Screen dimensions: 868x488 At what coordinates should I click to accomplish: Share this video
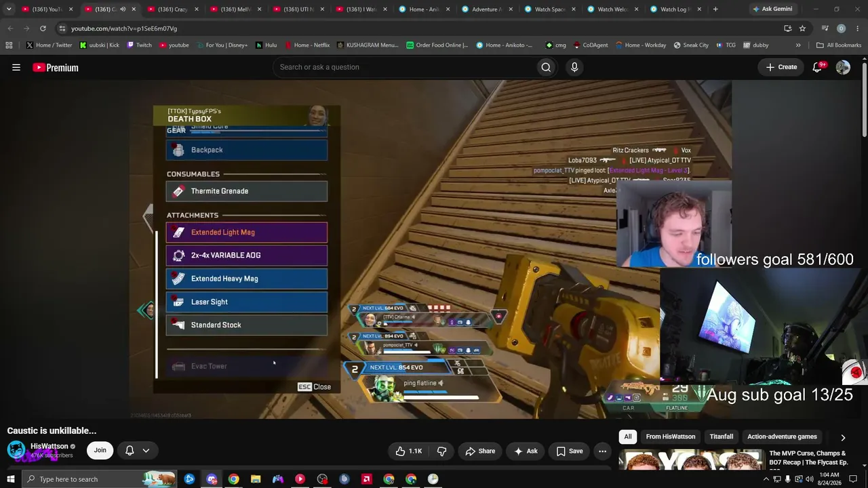point(480,451)
